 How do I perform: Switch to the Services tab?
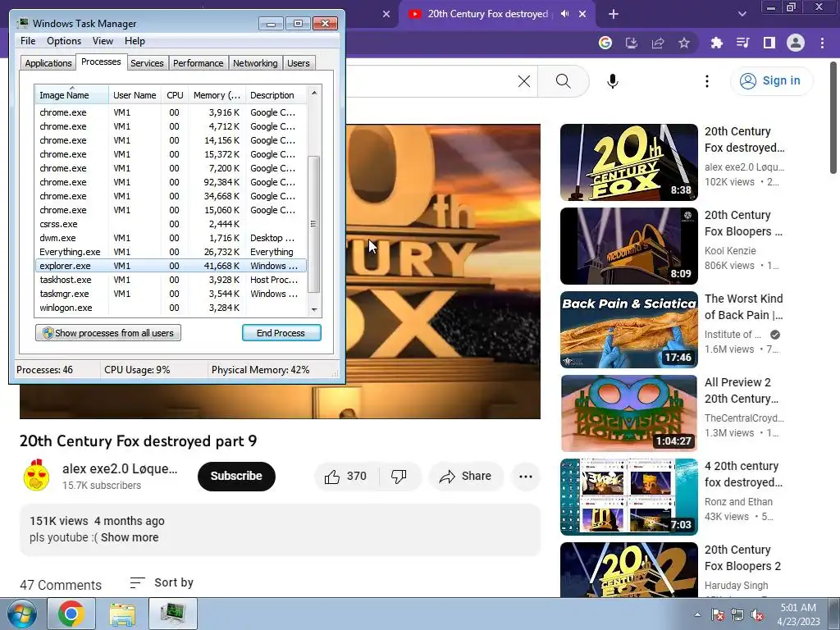coord(147,63)
